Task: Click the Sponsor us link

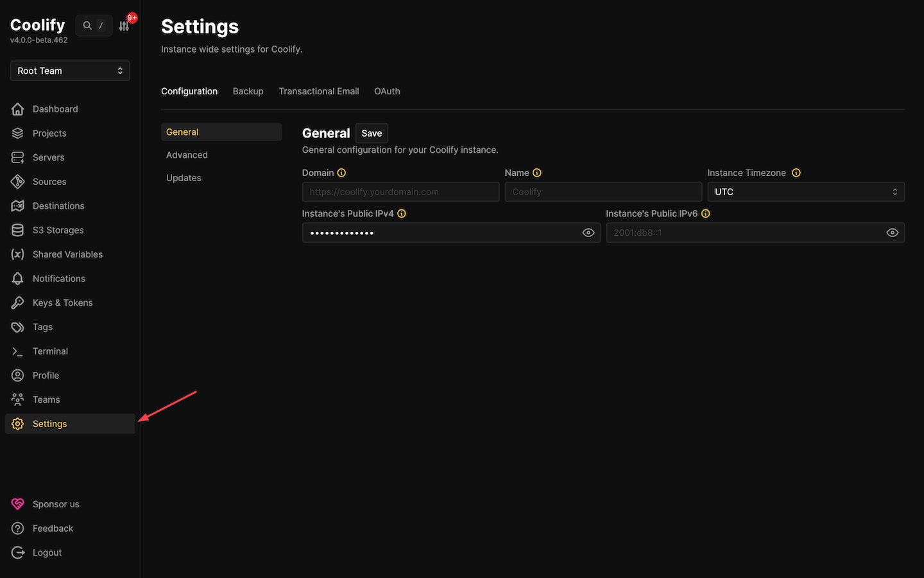Action: tap(56, 504)
